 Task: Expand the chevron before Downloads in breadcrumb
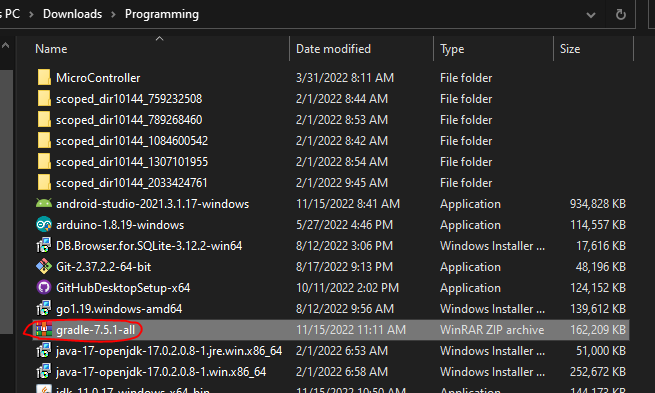click(31, 14)
